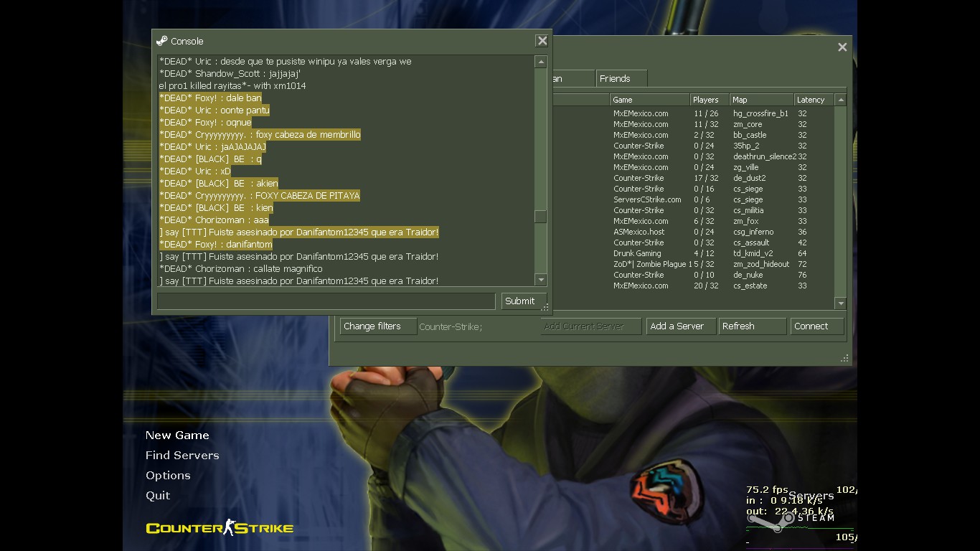Click the 75.2 fps net graph readout
The image size is (980, 551).
767,490
